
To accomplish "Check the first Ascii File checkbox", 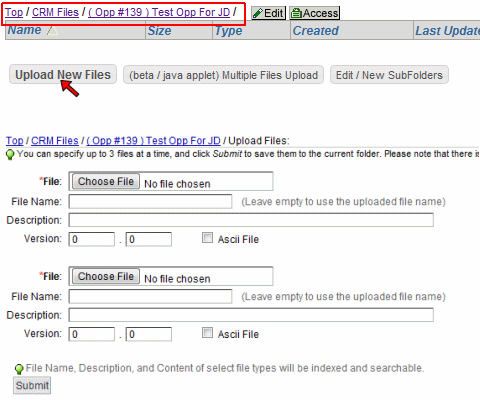I will [x=207, y=238].
